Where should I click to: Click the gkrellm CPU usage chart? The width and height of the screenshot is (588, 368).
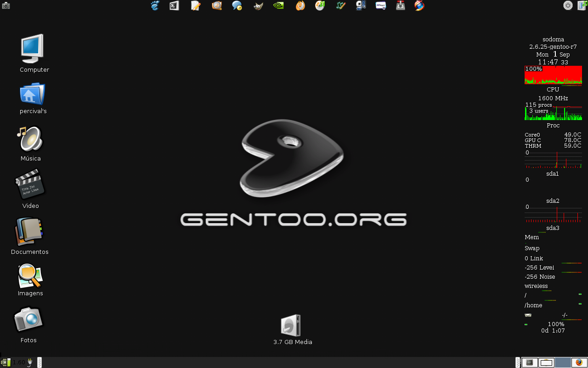(x=553, y=75)
